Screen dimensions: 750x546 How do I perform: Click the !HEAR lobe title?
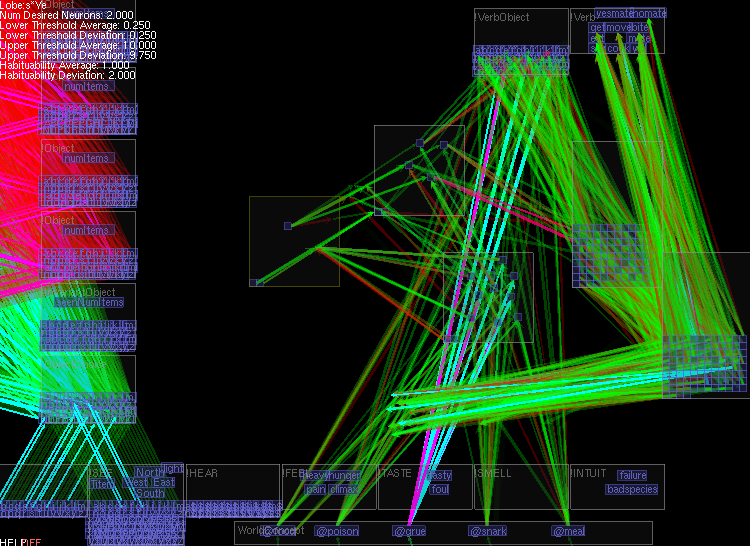[203, 473]
